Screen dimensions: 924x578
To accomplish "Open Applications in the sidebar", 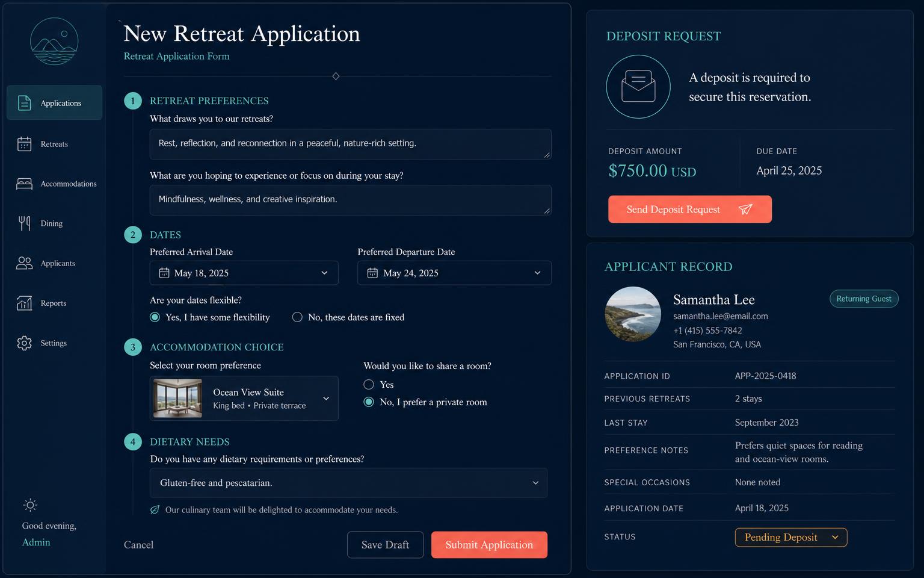I will point(54,103).
